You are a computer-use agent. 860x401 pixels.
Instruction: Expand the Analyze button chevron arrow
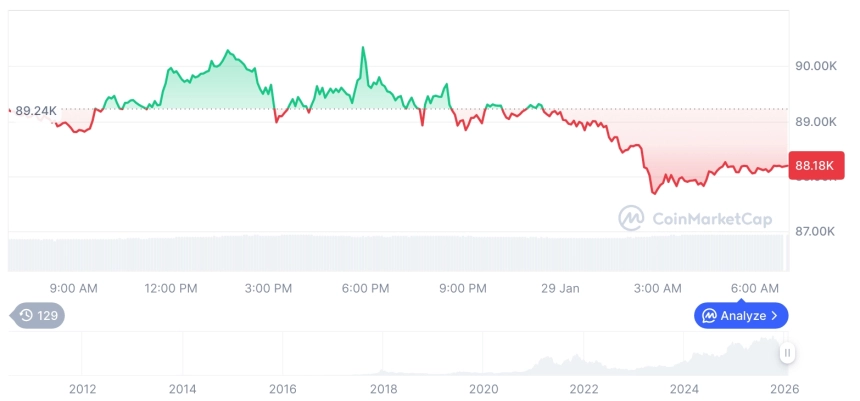775,316
